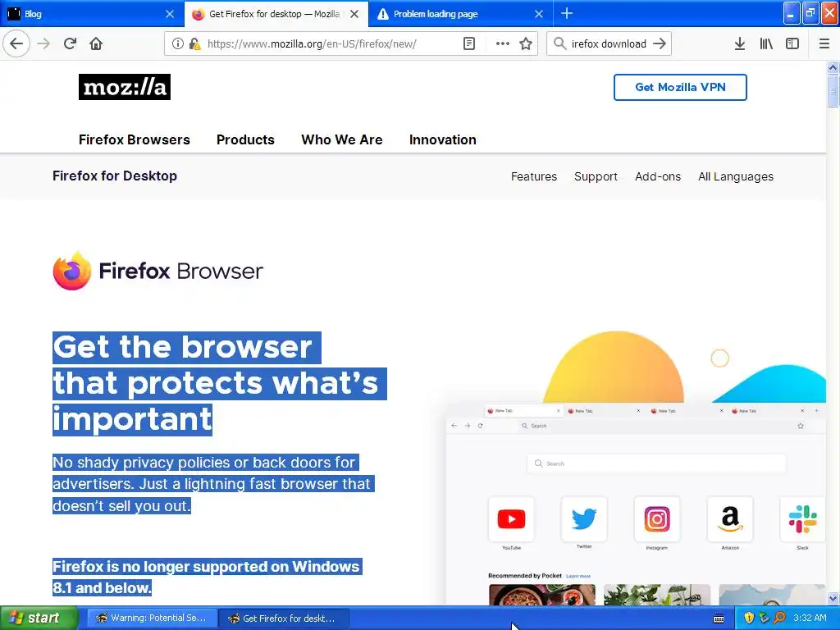Open the Firefox hamburger menu
This screenshot has height=630, width=840.
824,44
